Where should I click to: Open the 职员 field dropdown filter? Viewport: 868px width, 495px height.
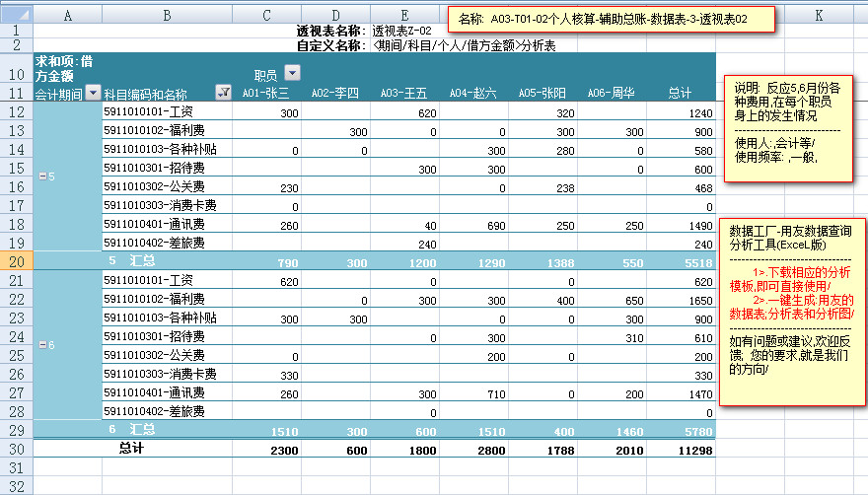tap(291, 74)
